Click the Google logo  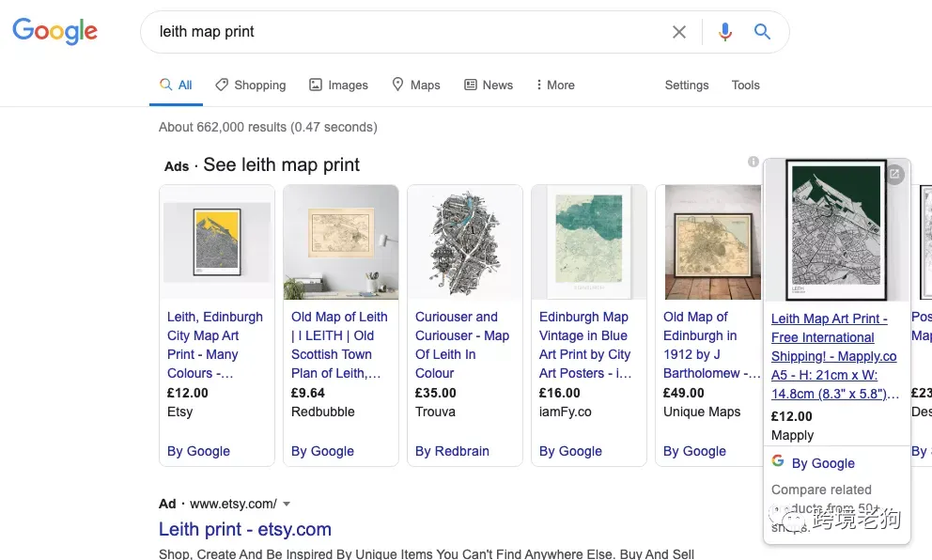pos(54,31)
